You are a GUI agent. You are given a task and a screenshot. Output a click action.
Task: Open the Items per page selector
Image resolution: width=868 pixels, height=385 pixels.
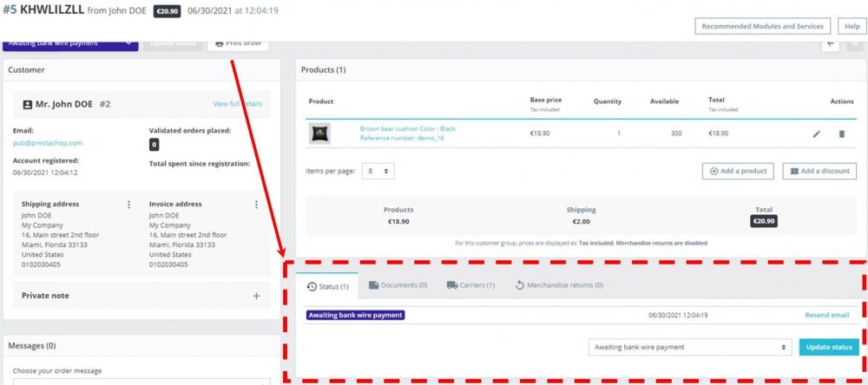(378, 171)
